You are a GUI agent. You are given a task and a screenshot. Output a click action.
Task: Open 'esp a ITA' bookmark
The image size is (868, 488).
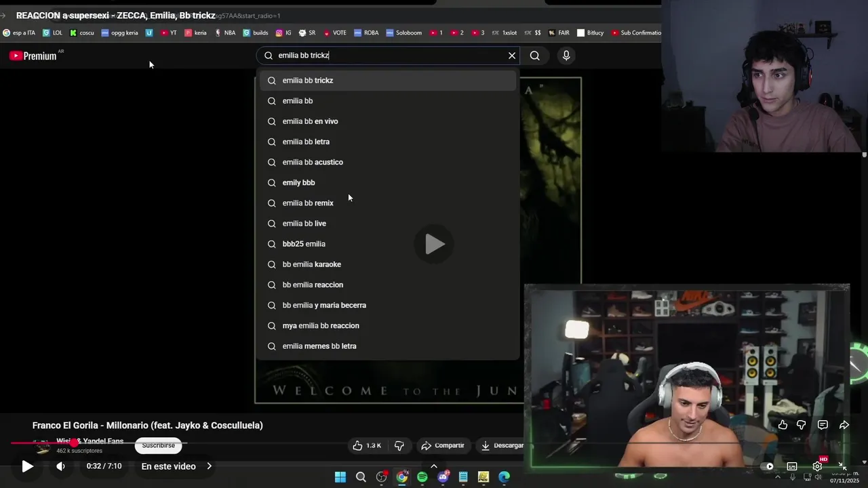tap(19, 33)
